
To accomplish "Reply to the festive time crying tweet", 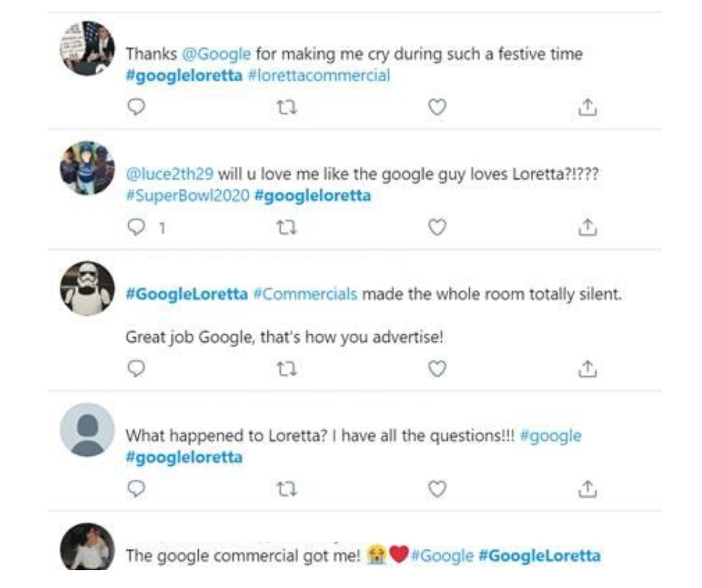I will pyautogui.click(x=136, y=108).
